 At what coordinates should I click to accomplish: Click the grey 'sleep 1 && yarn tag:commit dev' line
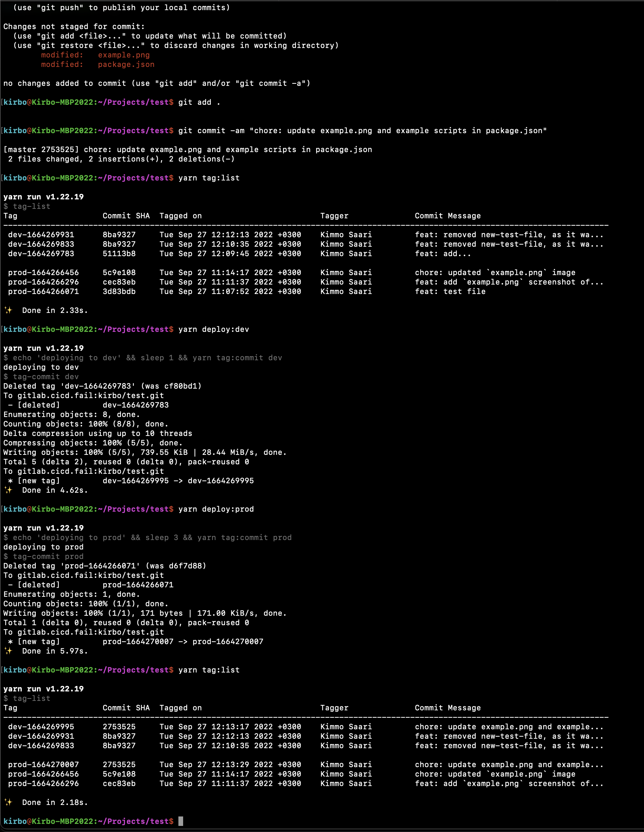(143, 358)
